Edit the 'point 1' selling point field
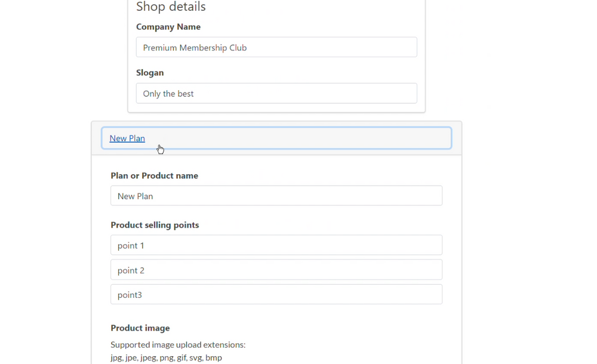The width and height of the screenshot is (597, 364). [x=276, y=245]
